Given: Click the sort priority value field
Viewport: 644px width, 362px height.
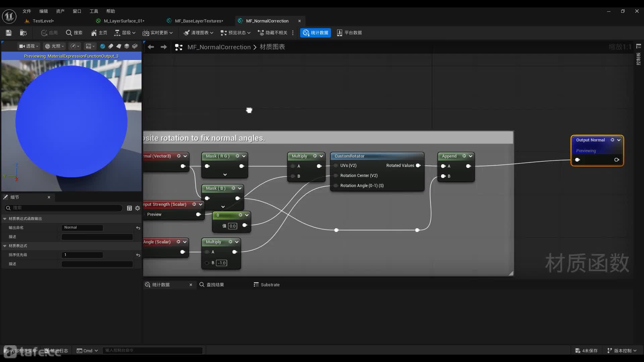Looking at the screenshot, I should tap(82, 255).
